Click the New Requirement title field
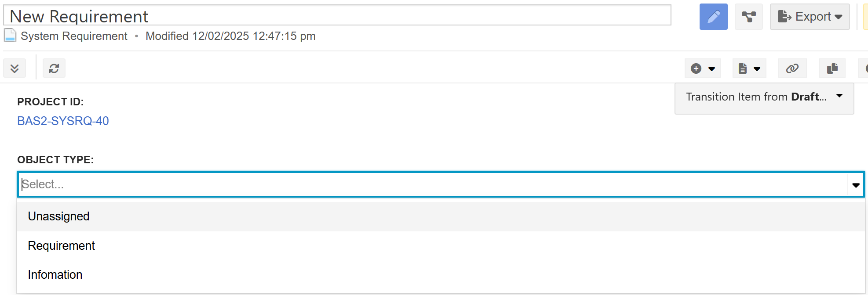This screenshot has width=868, height=295. click(337, 15)
